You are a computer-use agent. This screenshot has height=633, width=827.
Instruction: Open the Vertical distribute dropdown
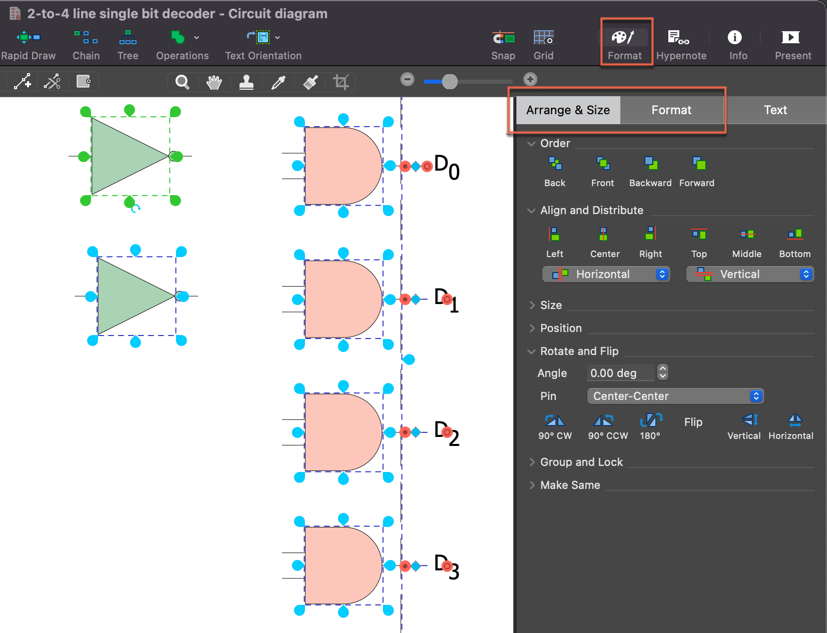coord(750,274)
